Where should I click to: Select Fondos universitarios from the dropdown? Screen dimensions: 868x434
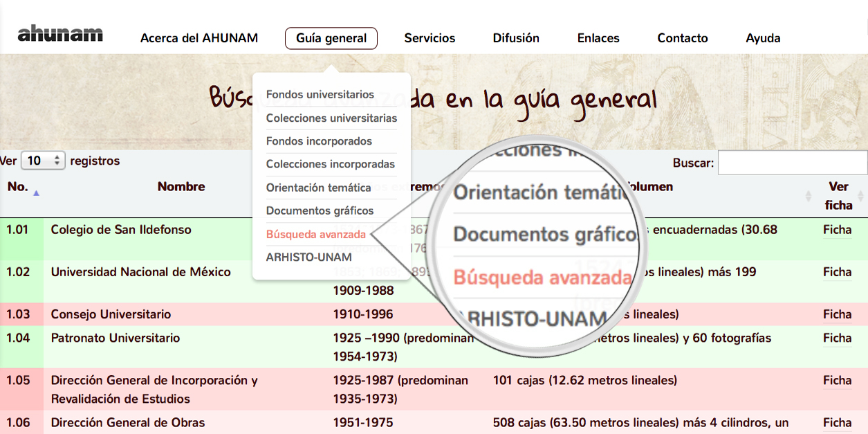[320, 95]
